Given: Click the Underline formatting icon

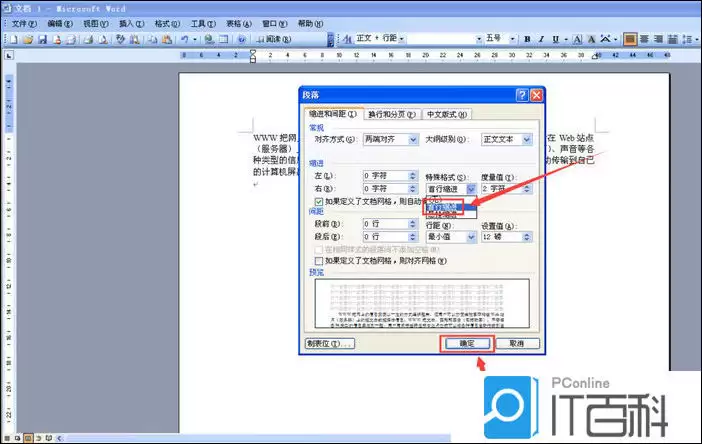Looking at the screenshot, I should pyautogui.click(x=556, y=39).
